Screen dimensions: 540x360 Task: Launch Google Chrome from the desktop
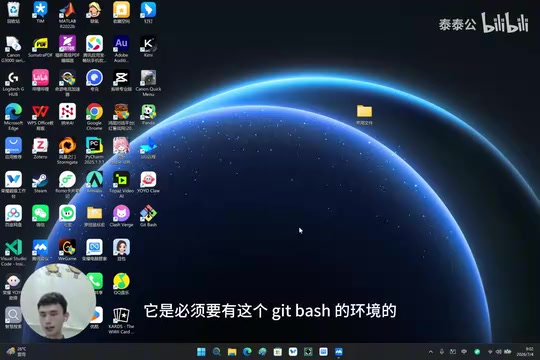[94, 116]
